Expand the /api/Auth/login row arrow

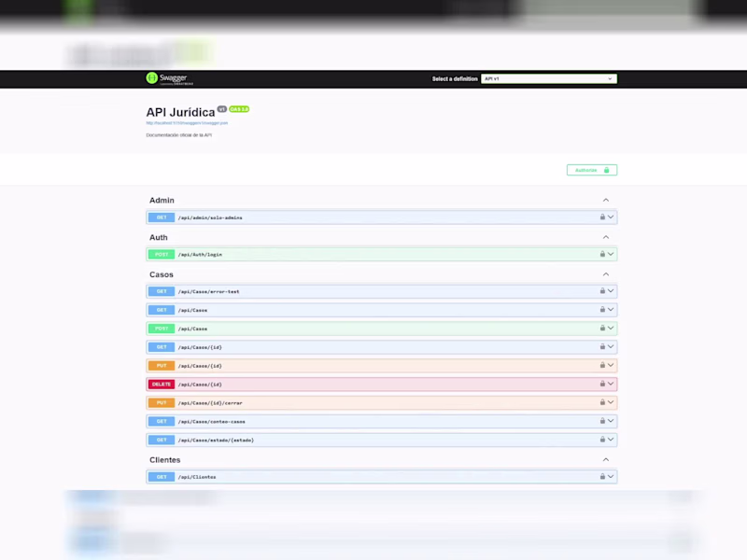611,254
